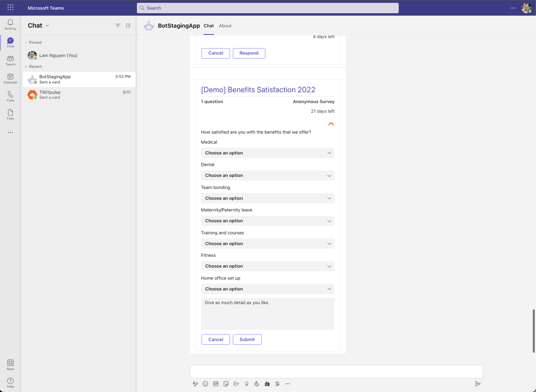Open the Fitness rating dropdown
Viewport: 536px width, 392px height.
point(267,266)
